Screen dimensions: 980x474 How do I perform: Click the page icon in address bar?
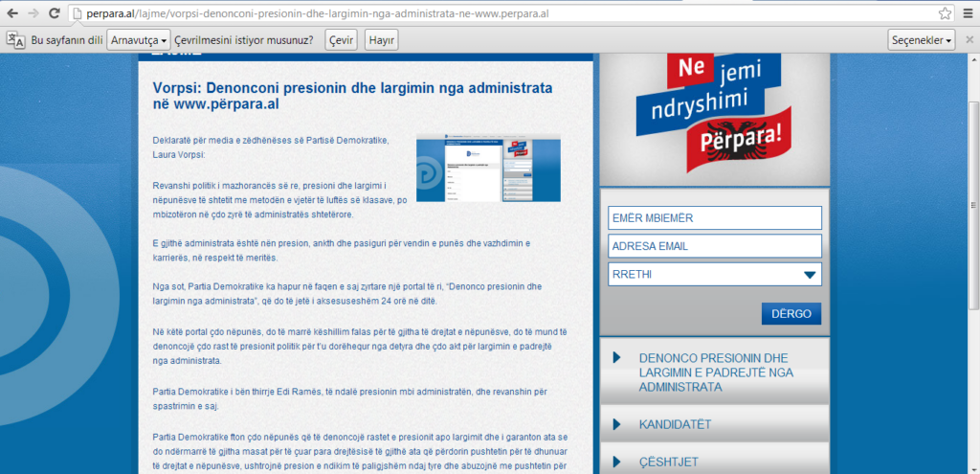77,13
